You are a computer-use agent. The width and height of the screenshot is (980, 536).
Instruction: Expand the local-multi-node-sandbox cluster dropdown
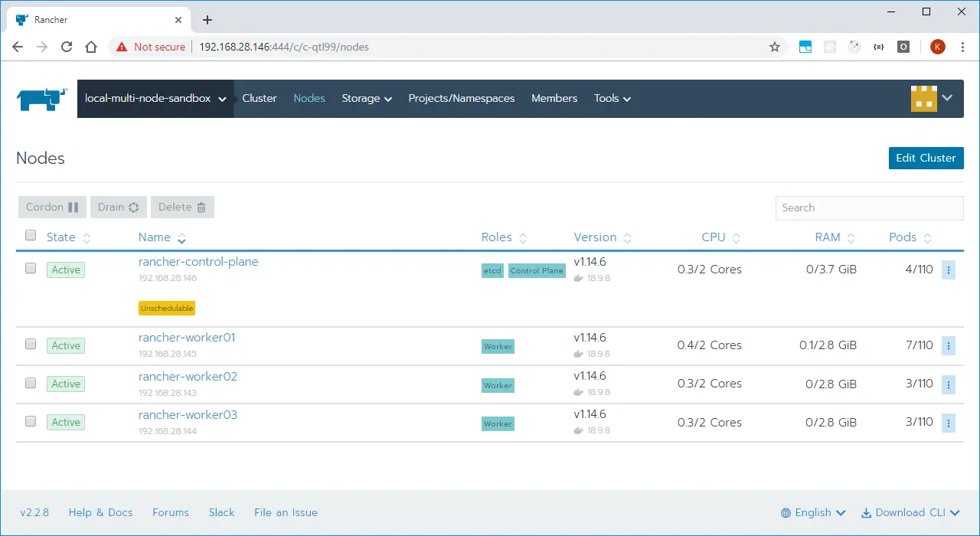tap(155, 99)
